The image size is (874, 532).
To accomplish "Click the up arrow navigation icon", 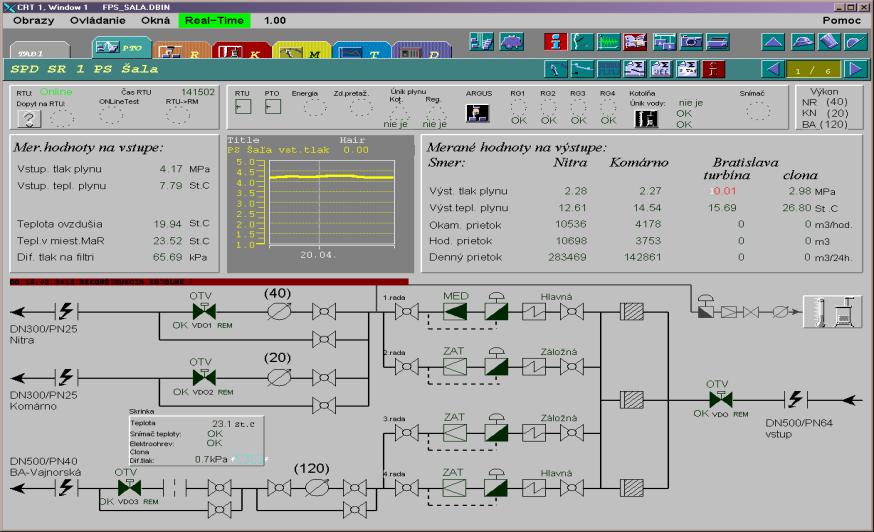I will click(x=773, y=42).
